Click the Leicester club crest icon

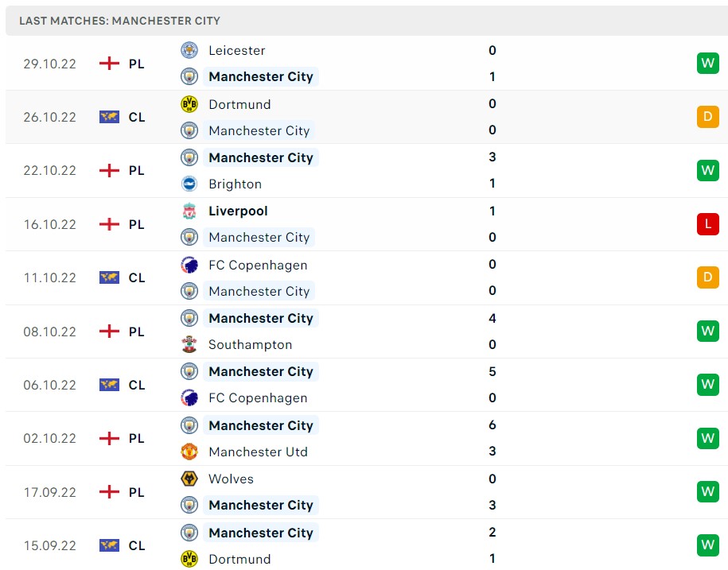click(189, 50)
